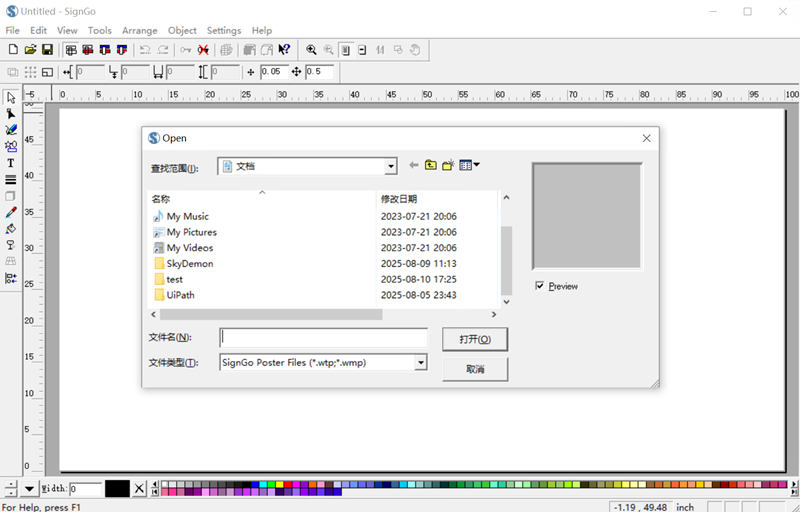Viewport: 800px width, 512px height.
Task: Open the 文件类型 file type dropdown
Action: pos(420,363)
